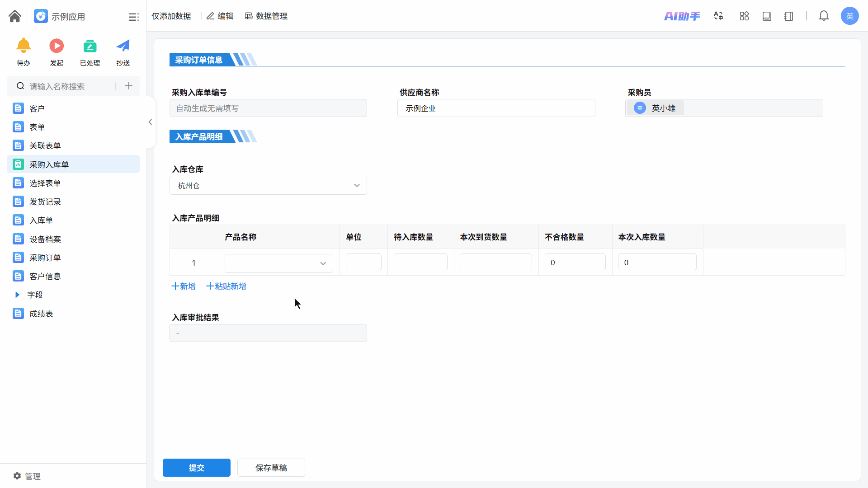Viewport: 868px width, 488px height.
Task: Open the notification bell in top bar
Action: (x=824, y=16)
